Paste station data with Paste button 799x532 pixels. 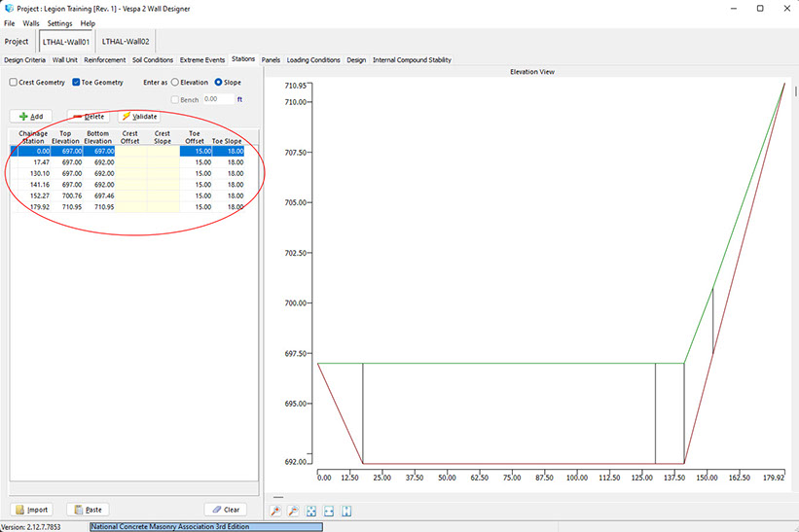(88, 510)
